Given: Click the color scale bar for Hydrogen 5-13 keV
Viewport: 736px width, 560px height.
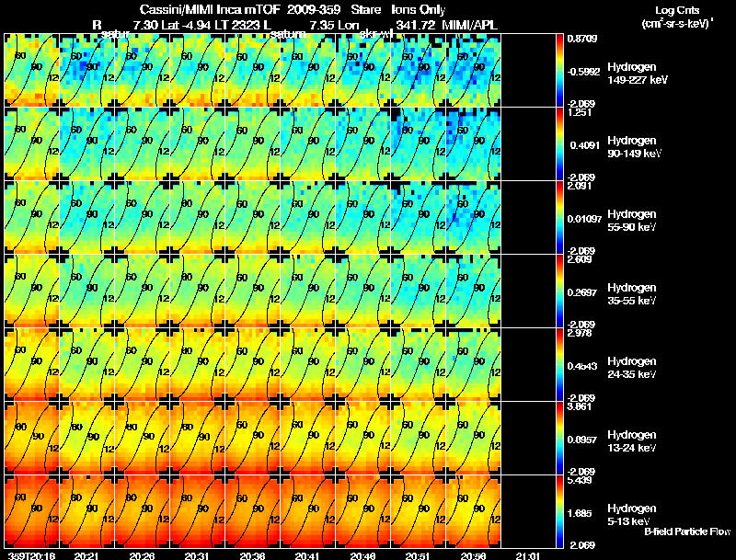Looking at the screenshot, I should click(x=559, y=512).
